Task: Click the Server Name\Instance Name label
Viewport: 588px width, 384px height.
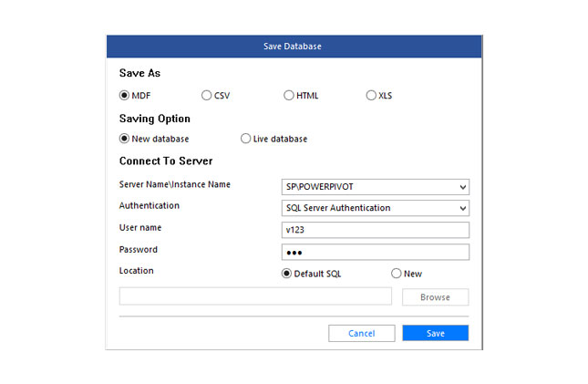Action: [175, 184]
